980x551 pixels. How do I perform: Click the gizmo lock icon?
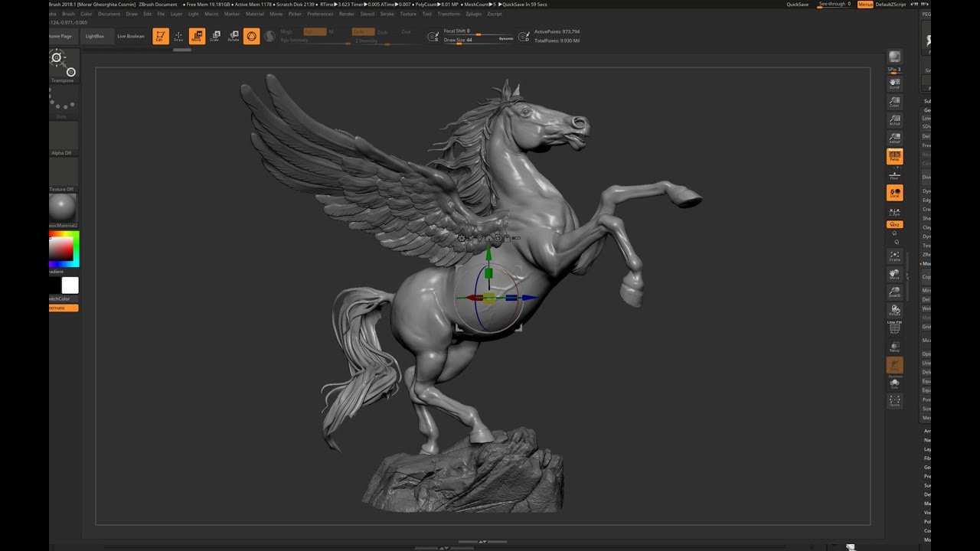(507, 238)
